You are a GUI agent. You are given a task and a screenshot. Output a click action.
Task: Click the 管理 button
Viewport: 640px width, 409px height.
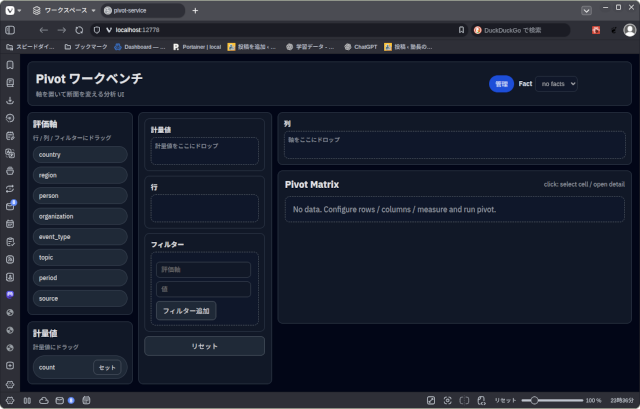[500, 84]
